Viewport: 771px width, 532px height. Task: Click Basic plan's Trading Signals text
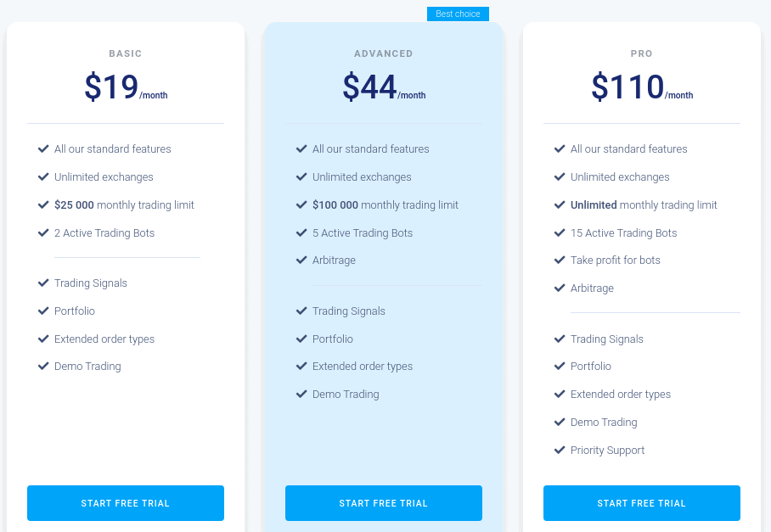91,283
